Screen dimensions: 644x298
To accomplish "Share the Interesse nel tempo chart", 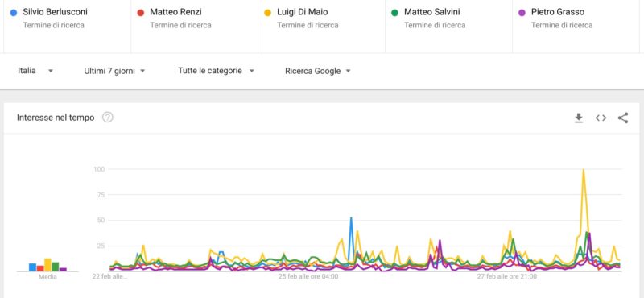I will [623, 118].
